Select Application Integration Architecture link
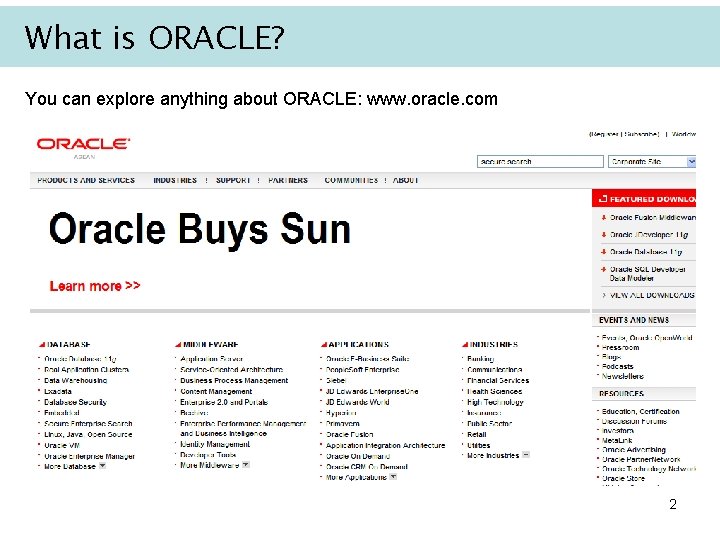Viewport: 720px width, 540px height. [x=386, y=445]
